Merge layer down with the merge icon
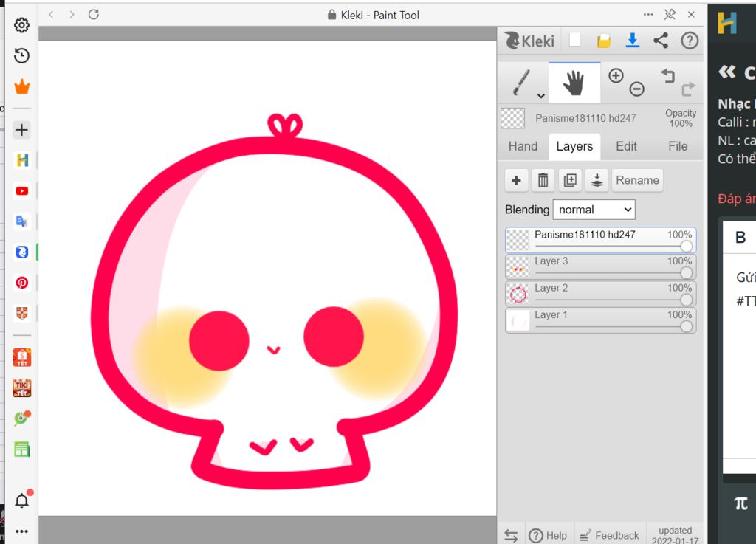This screenshot has width=756, height=544. pyautogui.click(x=597, y=180)
